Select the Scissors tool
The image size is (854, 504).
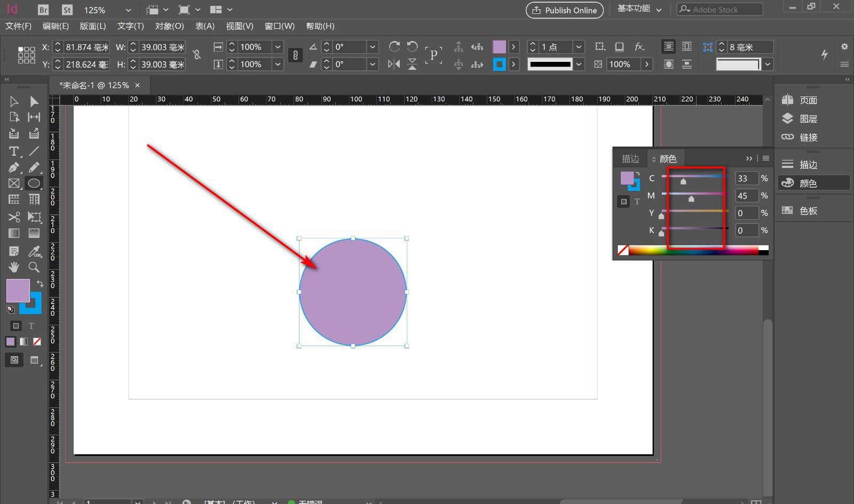pos(14,217)
